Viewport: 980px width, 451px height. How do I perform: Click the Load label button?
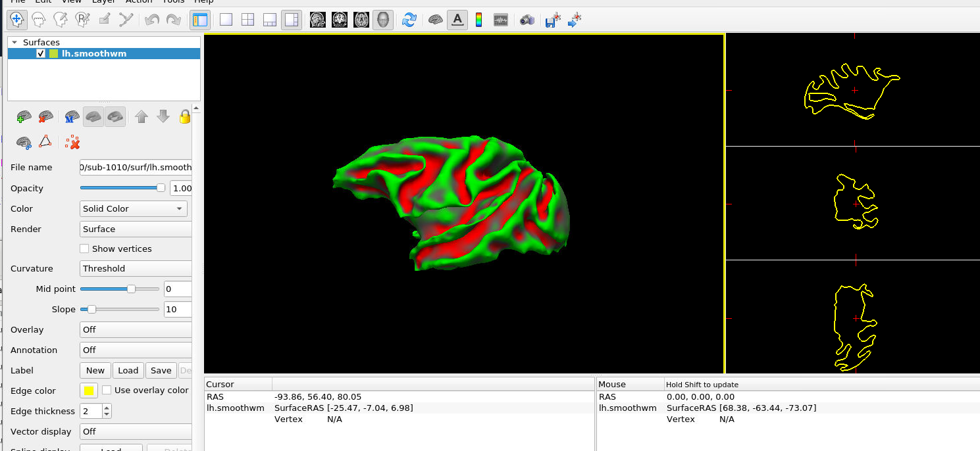coord(128,370)
